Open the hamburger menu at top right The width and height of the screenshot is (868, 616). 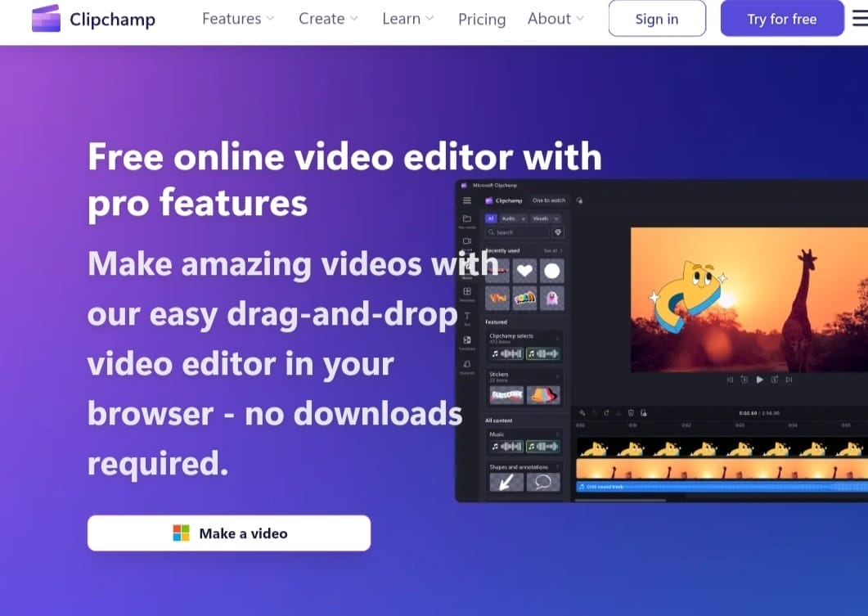[859, 18]
